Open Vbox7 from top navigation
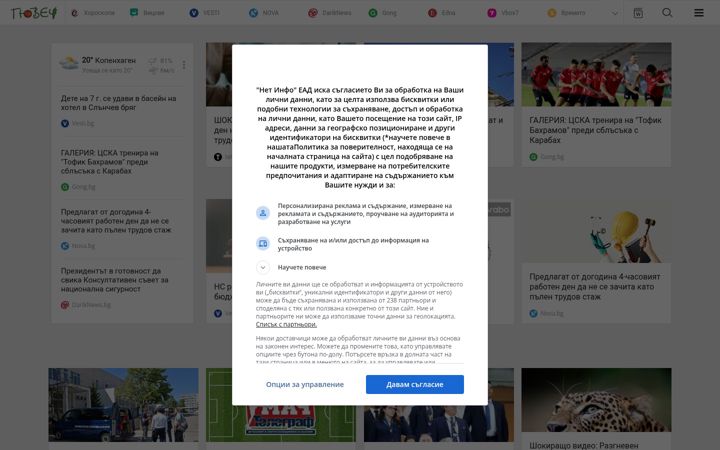 (x=503, y=13)
